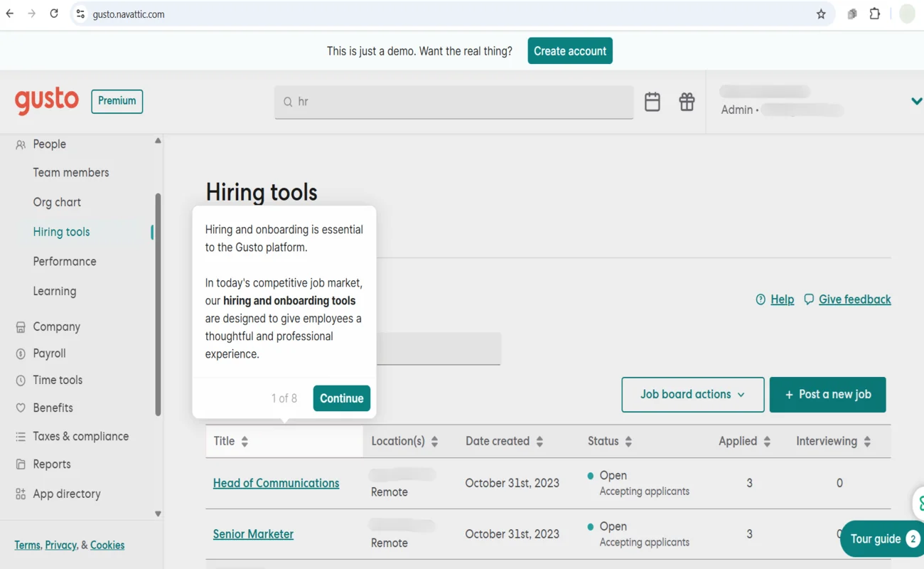The image size is (924, 569).
Task: Open Company section in sidebar
Action: pyautogui.click(x=56, y=327)
